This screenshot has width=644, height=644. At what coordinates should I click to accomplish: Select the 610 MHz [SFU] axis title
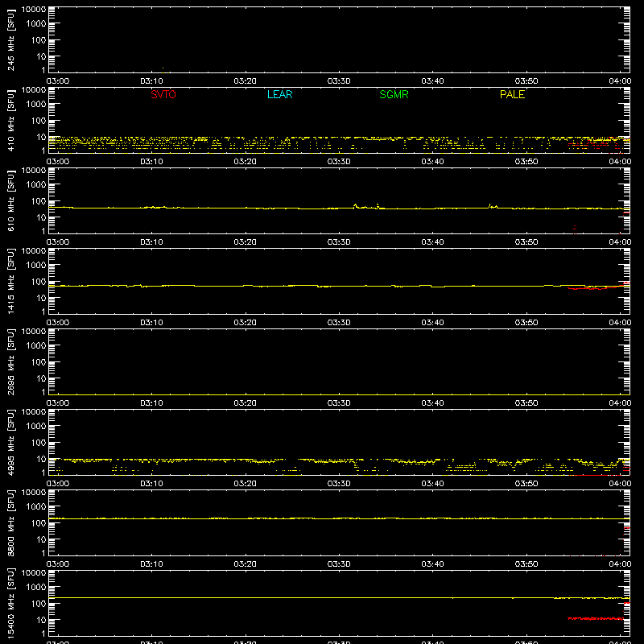10,200
